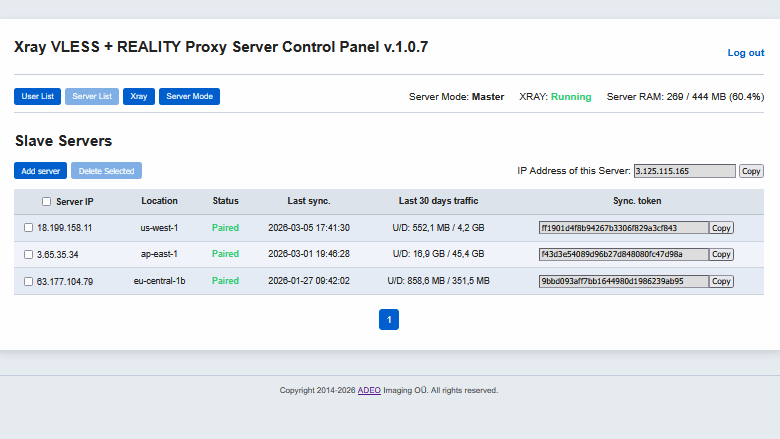Open the Xray settings tab

(139, 97)
